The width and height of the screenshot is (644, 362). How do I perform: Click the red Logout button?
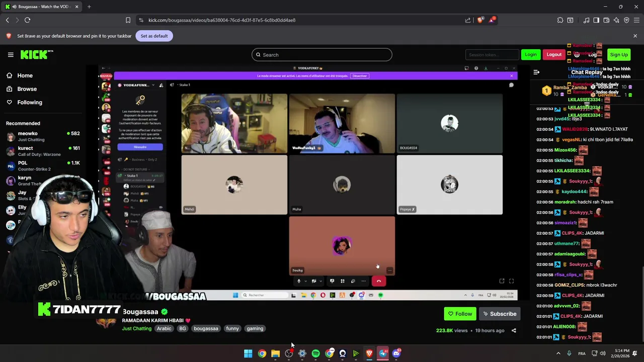554,54
